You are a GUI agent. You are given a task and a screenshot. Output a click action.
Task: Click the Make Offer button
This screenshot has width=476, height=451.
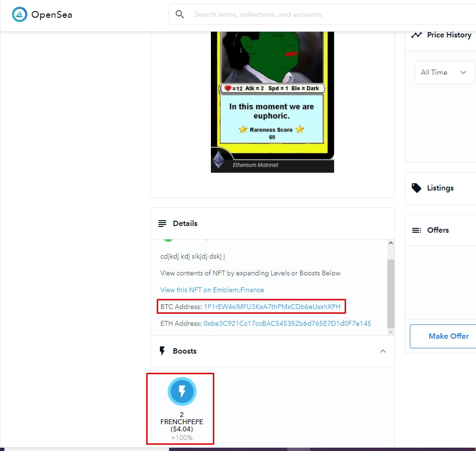443,336
